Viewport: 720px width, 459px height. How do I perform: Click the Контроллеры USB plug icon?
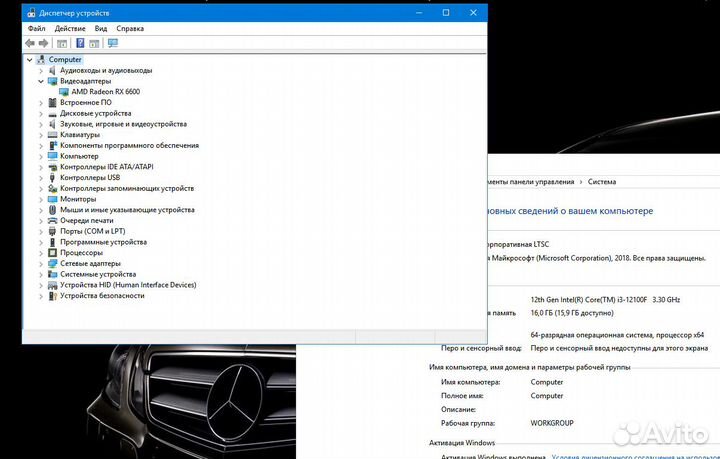tap(52, 178)
